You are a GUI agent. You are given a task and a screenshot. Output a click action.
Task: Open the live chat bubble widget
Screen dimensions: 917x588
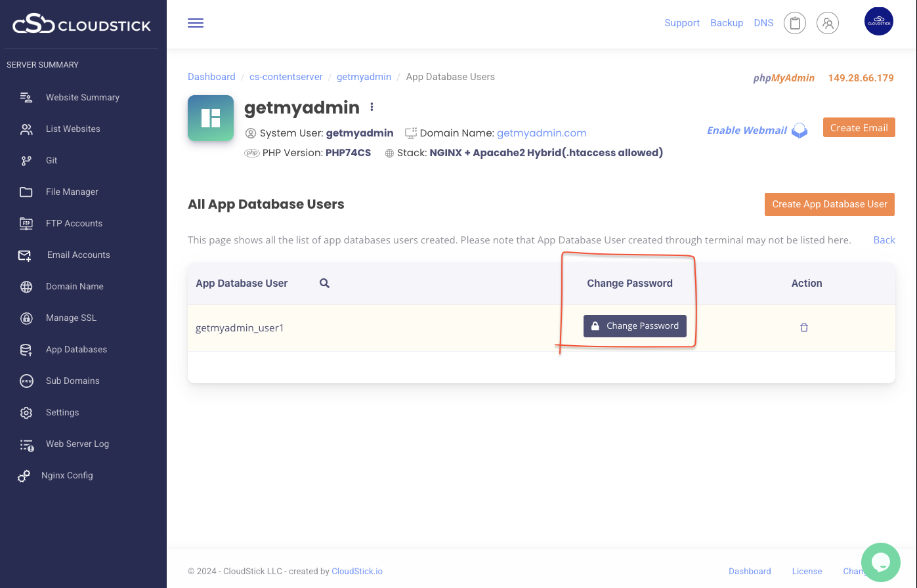(880, 562)
